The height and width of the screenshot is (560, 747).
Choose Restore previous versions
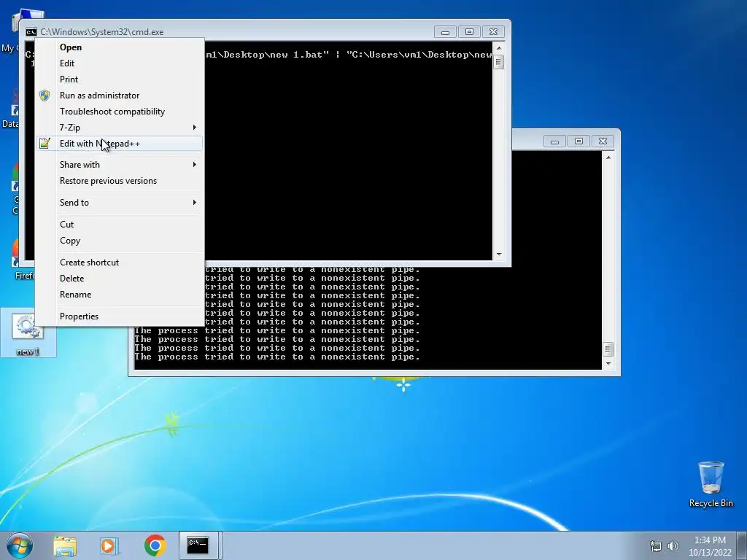pos(120,181)
